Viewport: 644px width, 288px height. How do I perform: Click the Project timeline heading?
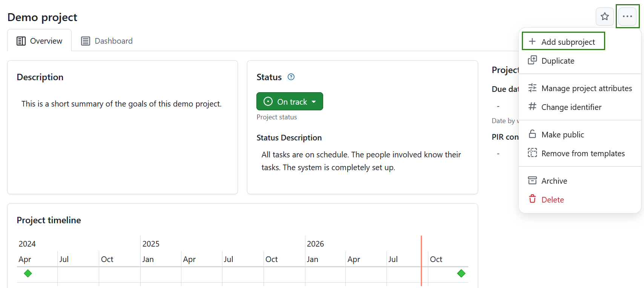coord(49,220)
